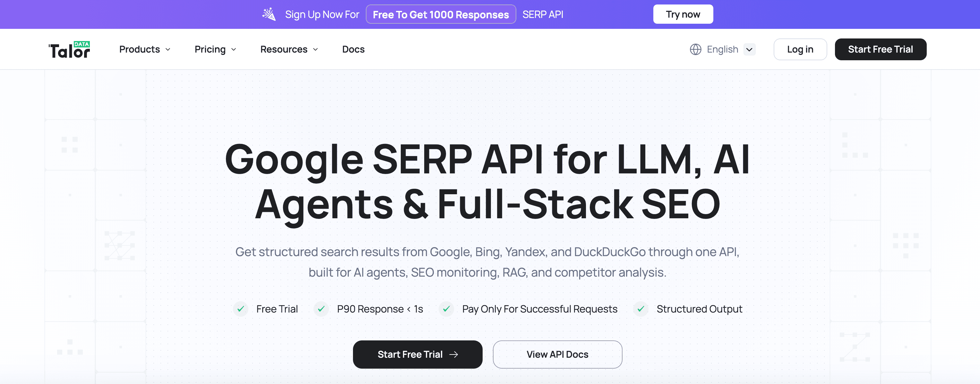Open the English language dropdown arrow
This screenshot has height=384, width=980.
click(x=750, y=49)
